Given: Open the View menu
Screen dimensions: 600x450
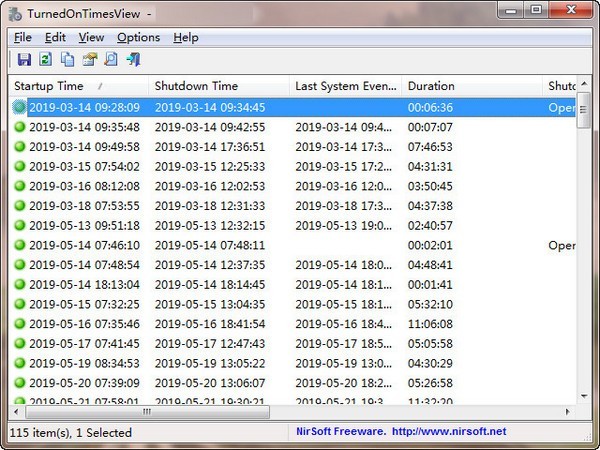Looking at the screenshot, I should (91, 37).
